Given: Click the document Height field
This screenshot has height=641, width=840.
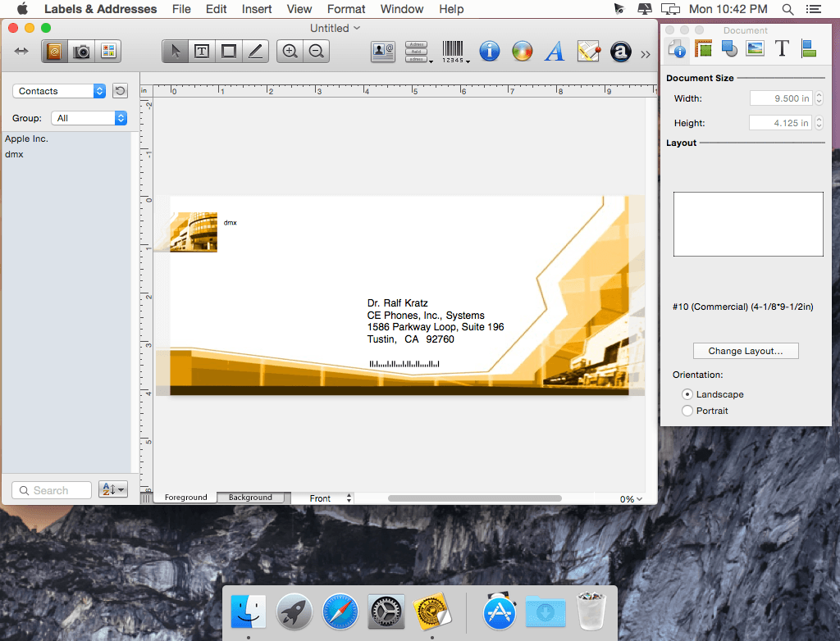Looking at the screenshot, I should coord(781,123).
